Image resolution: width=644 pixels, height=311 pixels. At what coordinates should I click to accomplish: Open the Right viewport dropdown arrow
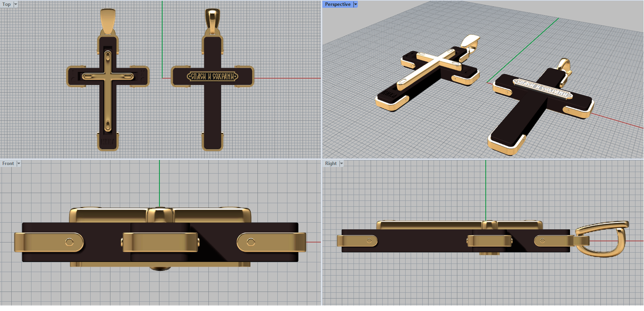(342, 164)
